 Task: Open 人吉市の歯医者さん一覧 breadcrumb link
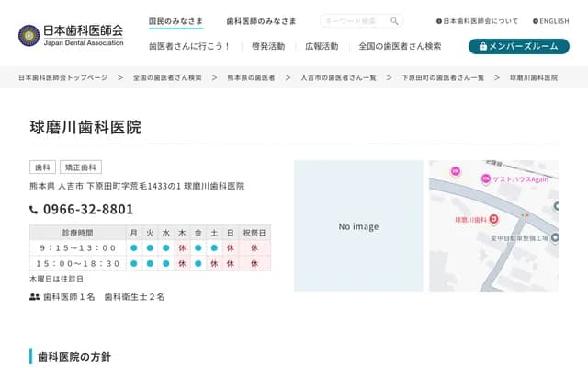tap(338, 78)
